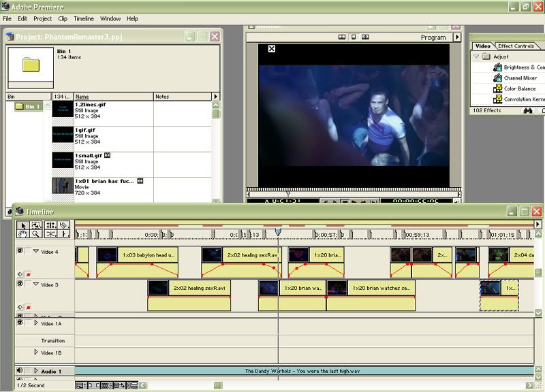Collapse the Video 3 track triangle
The width and height of the screenshot is (545, 392).
(36, 284)
